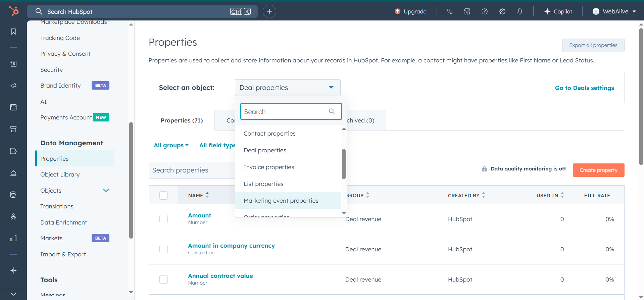Switch to Properties (71) tab
This screenshot has height=300, width=644.
(182, 120)
